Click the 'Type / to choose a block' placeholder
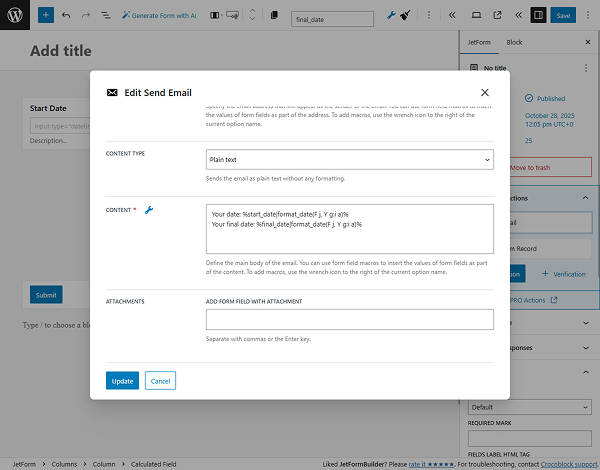The width and height of the screenshot is (600, 470). point(57,325)
